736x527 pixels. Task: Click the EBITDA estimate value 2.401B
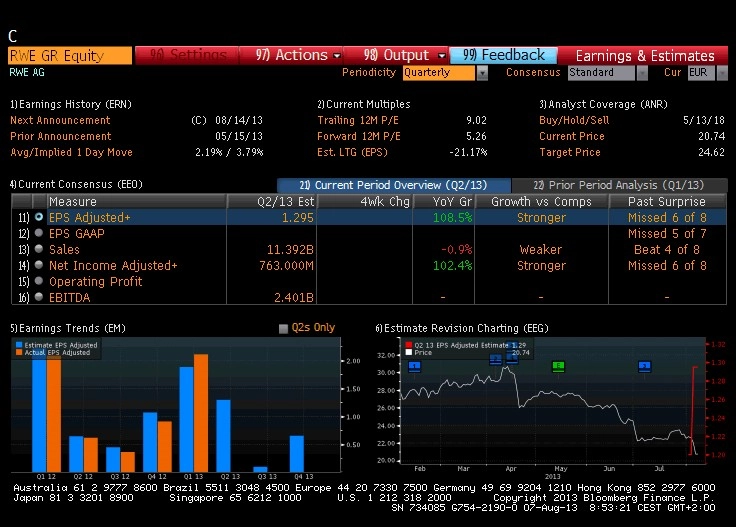294,297
